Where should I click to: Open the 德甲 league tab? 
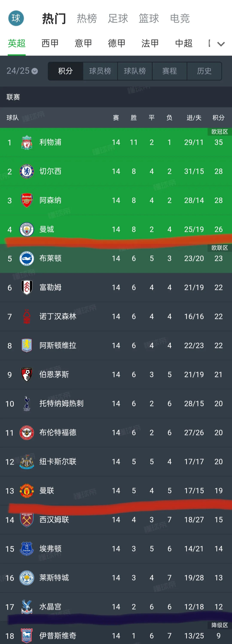(116, 43)
